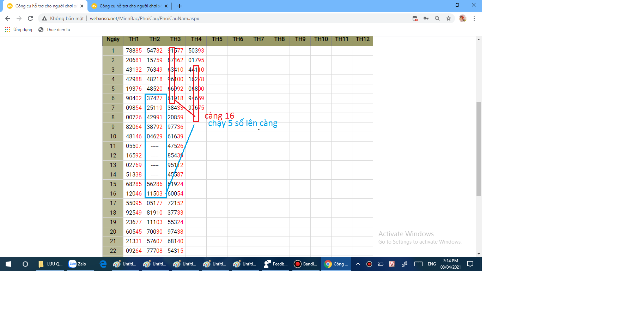Reload the page with the refresh icon

point(30,18)
